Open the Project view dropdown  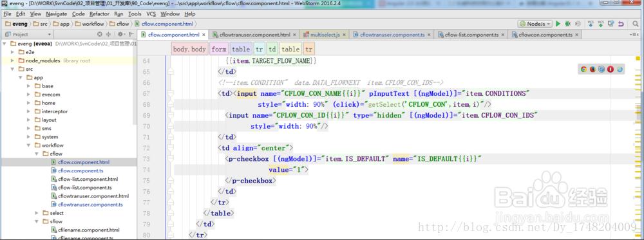click(29, 35)
